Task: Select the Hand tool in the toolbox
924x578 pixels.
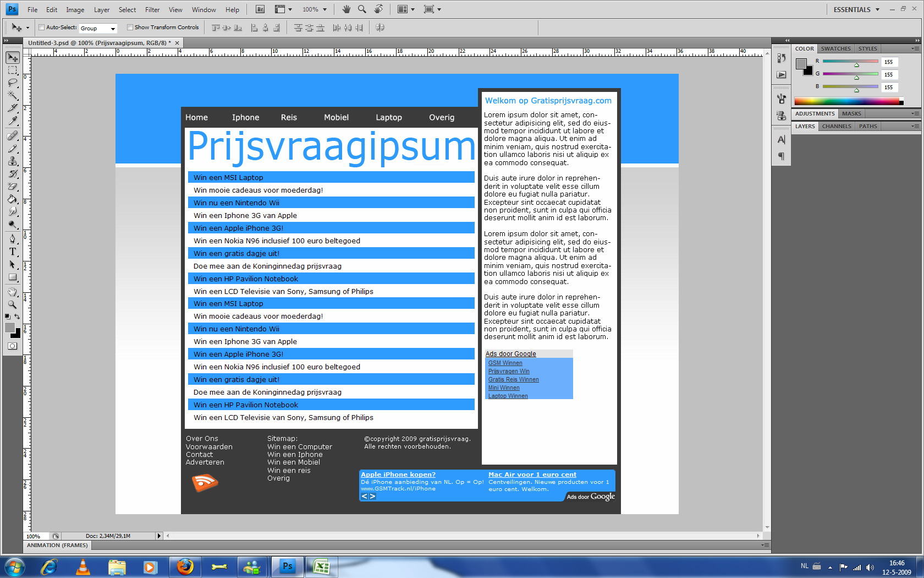Action: click(13, 292)
